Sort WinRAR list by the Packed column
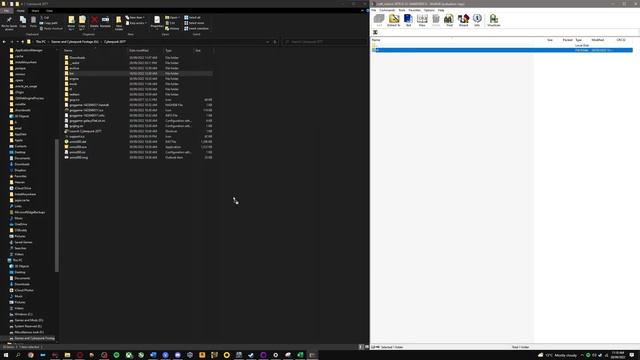Image resolution: width=640 pixels, height=360 pixels. 567,40
